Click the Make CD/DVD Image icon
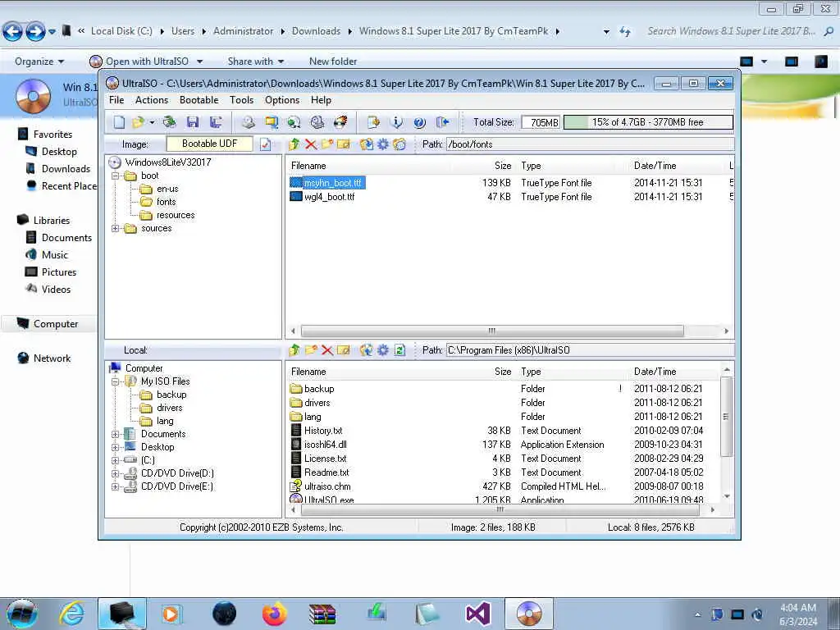 (248, 122)
